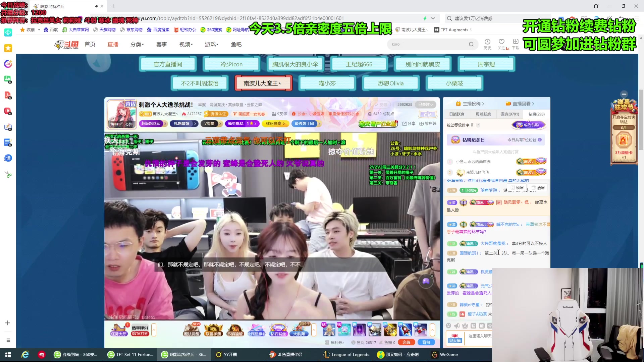Click the 分享 share icon
This screenshot has height=362, width=644.
point(409,124)
